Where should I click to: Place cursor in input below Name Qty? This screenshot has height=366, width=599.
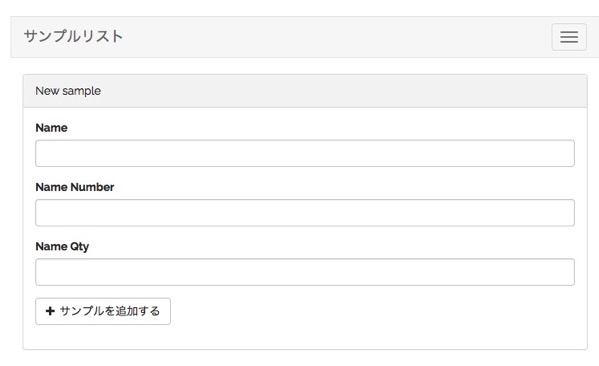[x=305, y=272]
